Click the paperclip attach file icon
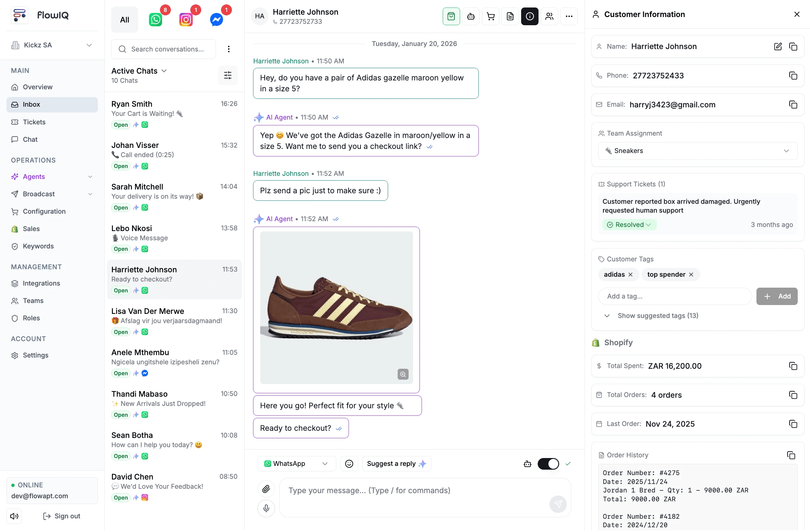810x532 pixels. tap(266, 489)
